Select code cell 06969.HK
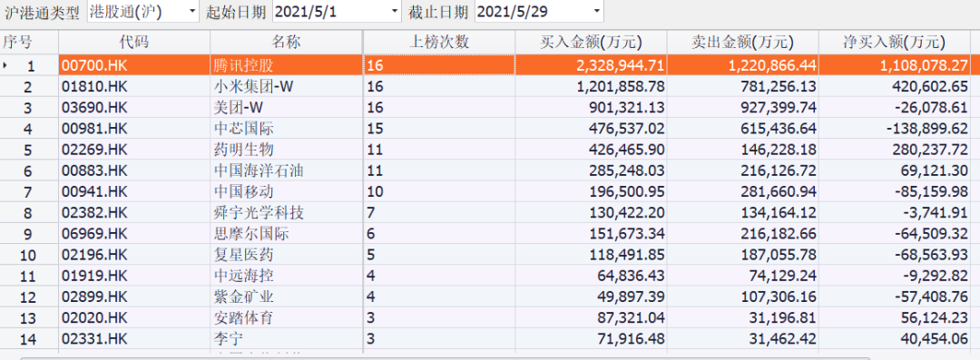Viewport: 980px width, 360px height. pyautogui.click(x=134, y=234)
